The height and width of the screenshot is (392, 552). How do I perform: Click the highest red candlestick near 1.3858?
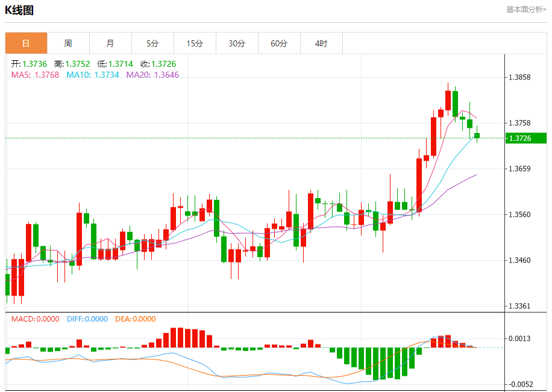pyautogui.click(x=448, y=101)
